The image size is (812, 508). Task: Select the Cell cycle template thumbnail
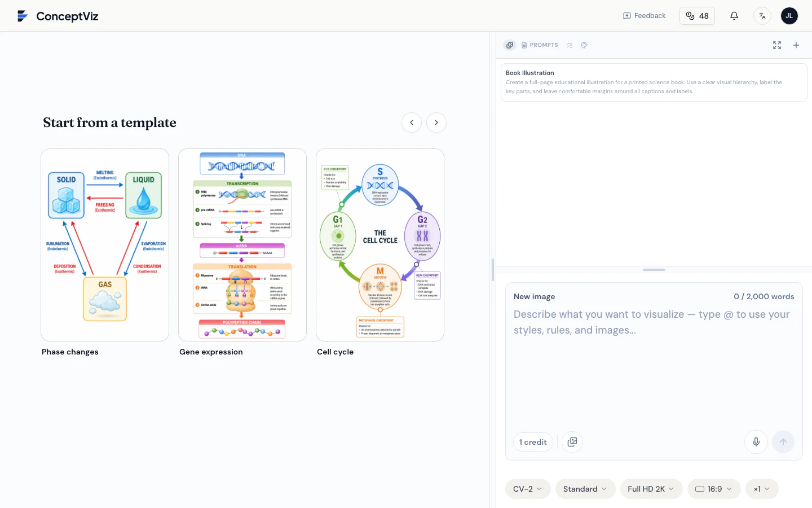(380, 245)
